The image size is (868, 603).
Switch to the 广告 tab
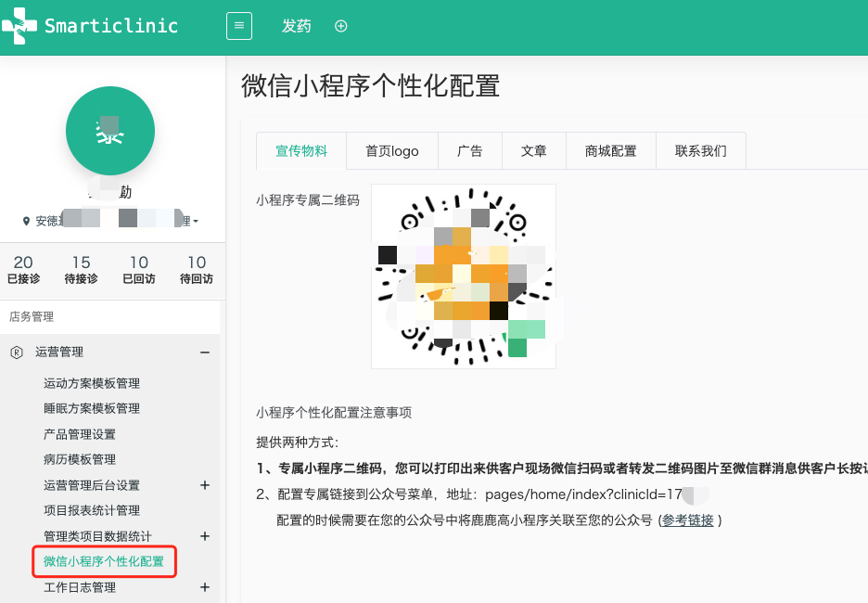coord(470,150)
